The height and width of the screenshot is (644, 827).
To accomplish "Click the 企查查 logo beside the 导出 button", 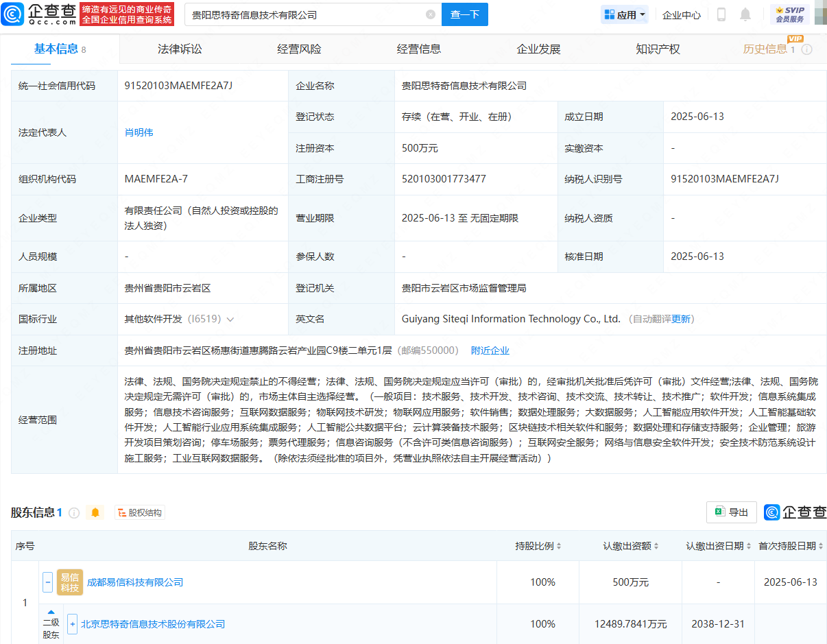I will point(795,512).
